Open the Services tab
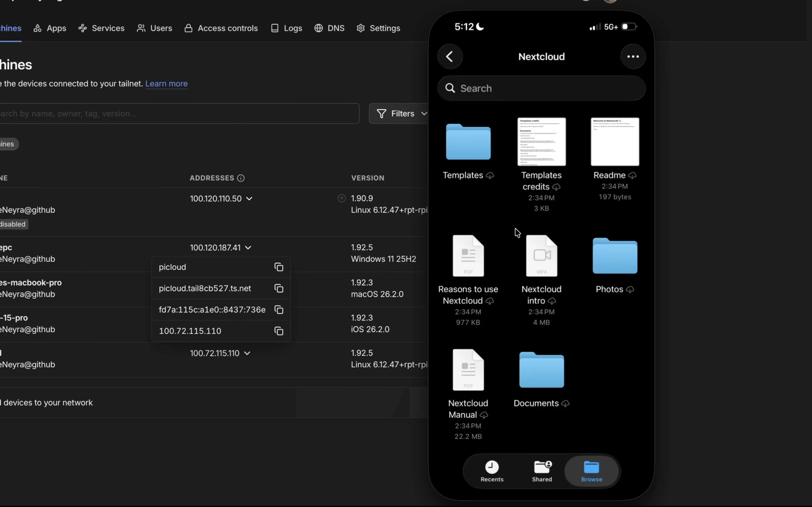Viewport: 812px width, 507px height. (x=101, y=28)
